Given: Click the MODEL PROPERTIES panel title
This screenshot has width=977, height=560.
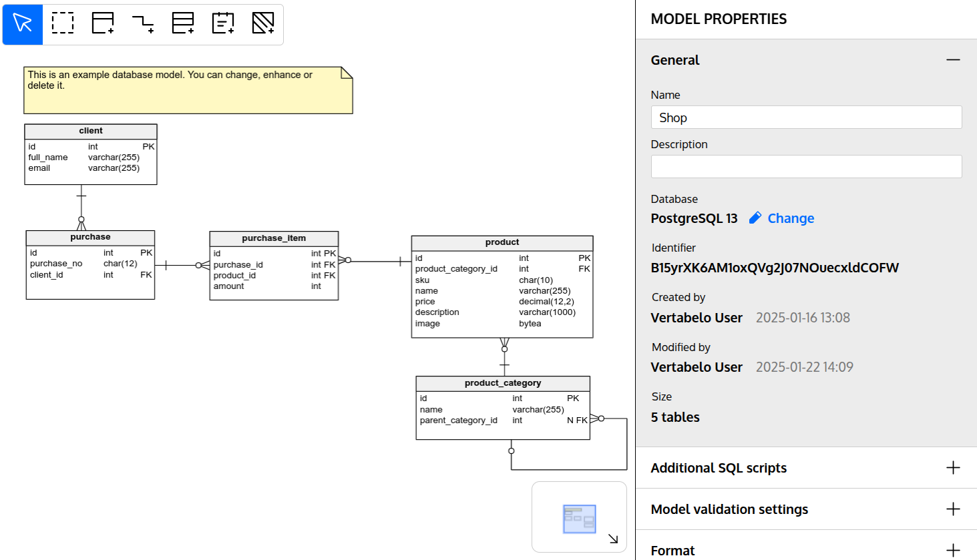Looking at the screenshot, I should (x=719, y=19).
